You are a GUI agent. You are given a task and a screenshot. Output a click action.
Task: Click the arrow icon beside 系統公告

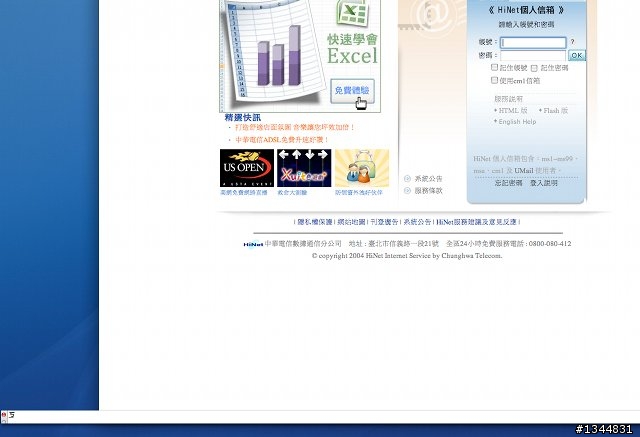407,179
